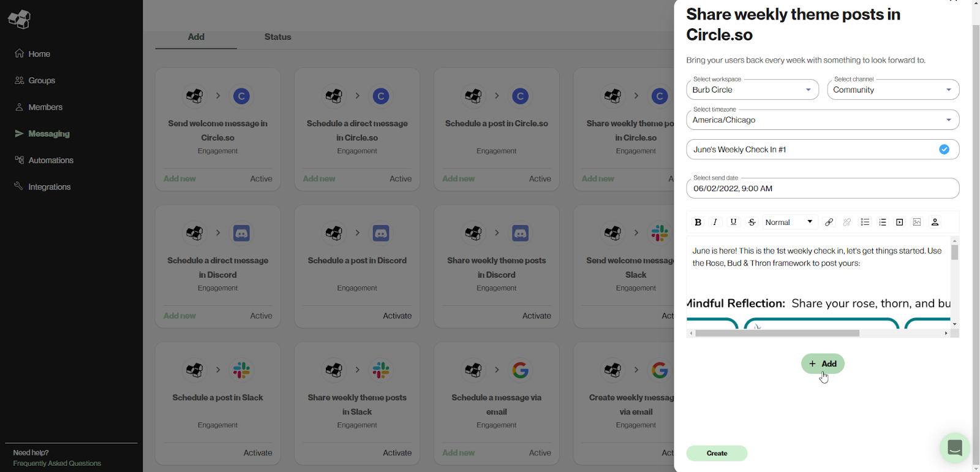Toggle italic text formatting
This screenshot has height=472, width=980.
click(x=715, y=223)
